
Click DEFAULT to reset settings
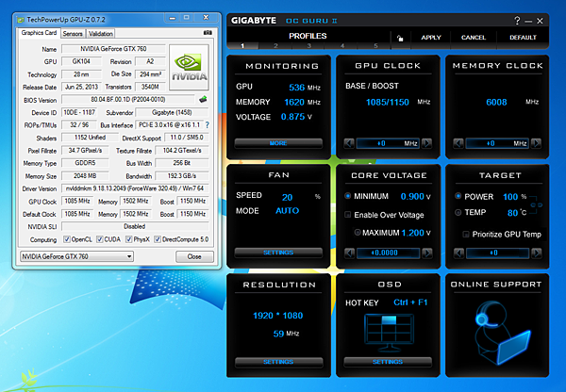(x=523, y=38)
